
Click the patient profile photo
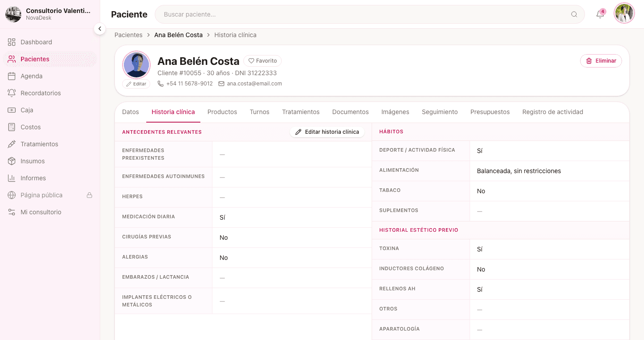[136, 65]
